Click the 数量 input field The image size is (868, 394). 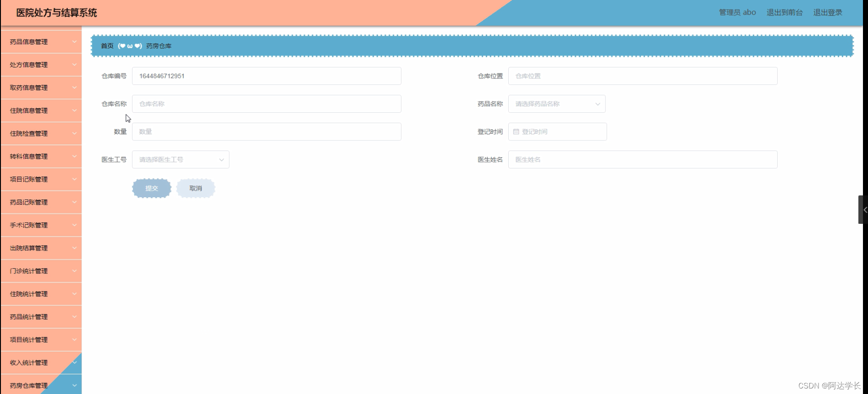pyautogui.click(x=267, y=132)
